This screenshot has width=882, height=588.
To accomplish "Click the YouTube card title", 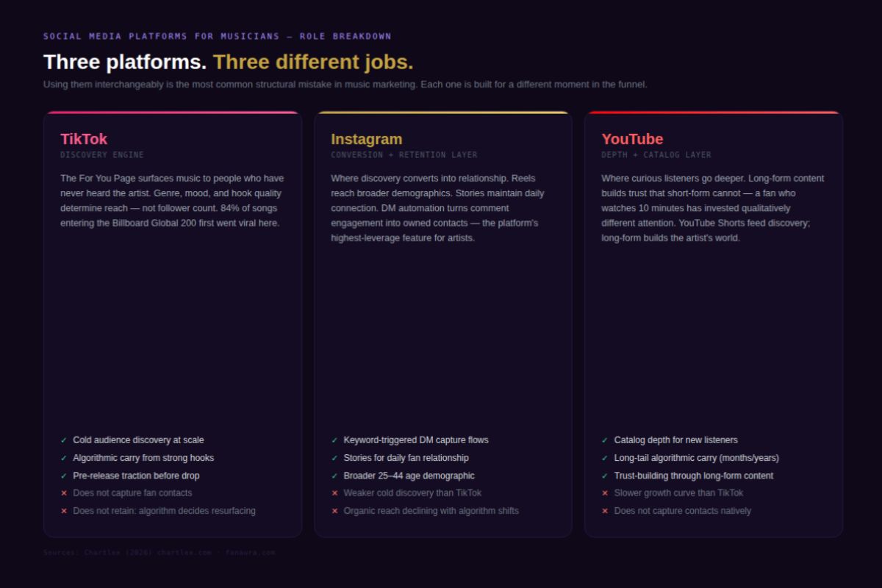I will [632, 139].
